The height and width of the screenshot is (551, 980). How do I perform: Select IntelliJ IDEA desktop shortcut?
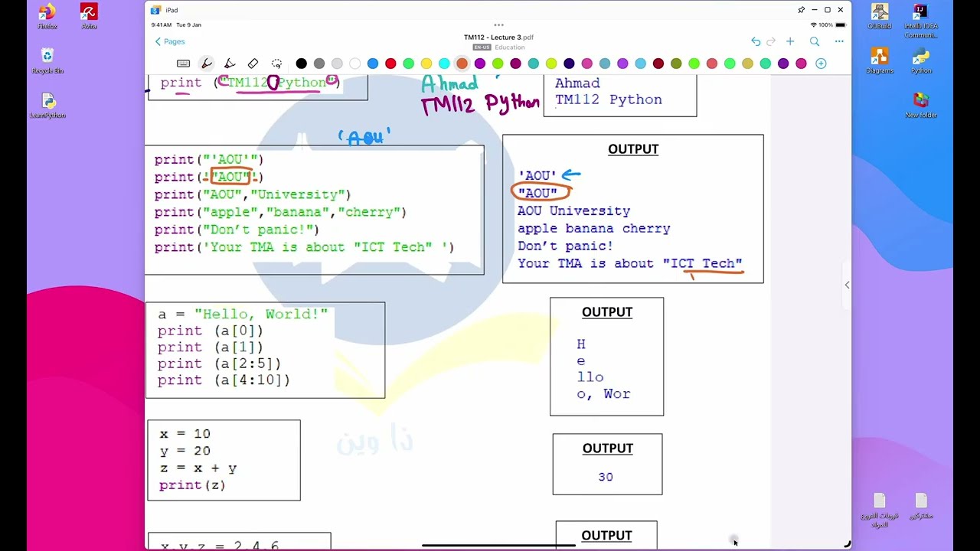click(x=921, y=21)
